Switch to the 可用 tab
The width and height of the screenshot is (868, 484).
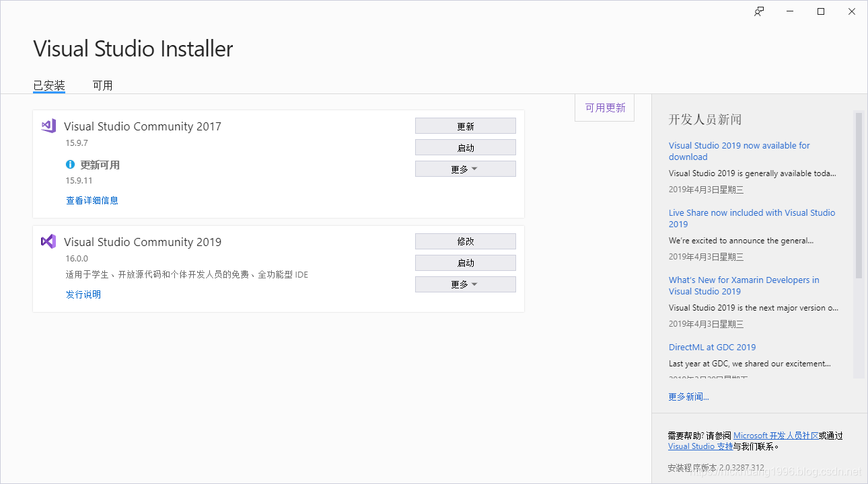point(102,85)
